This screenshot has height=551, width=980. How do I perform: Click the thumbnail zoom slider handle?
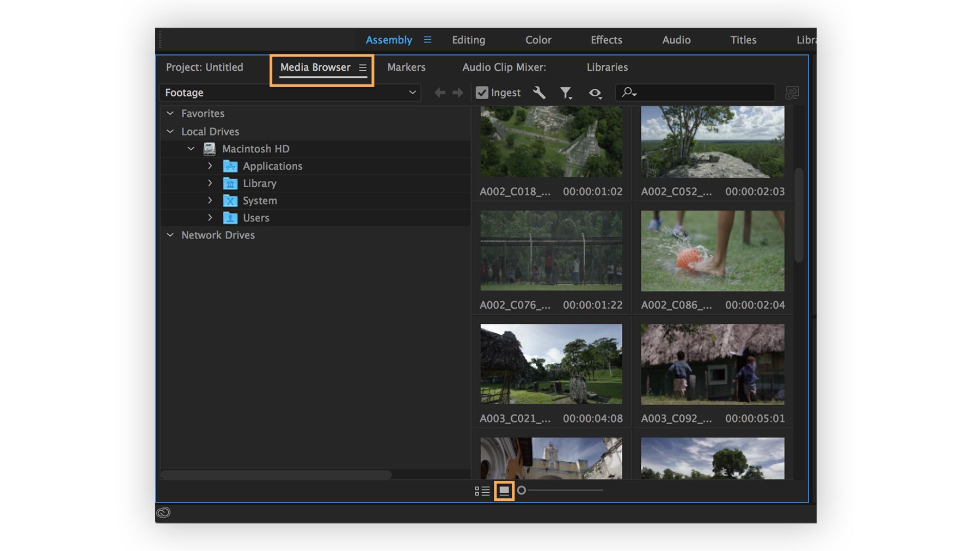[522, 491]
